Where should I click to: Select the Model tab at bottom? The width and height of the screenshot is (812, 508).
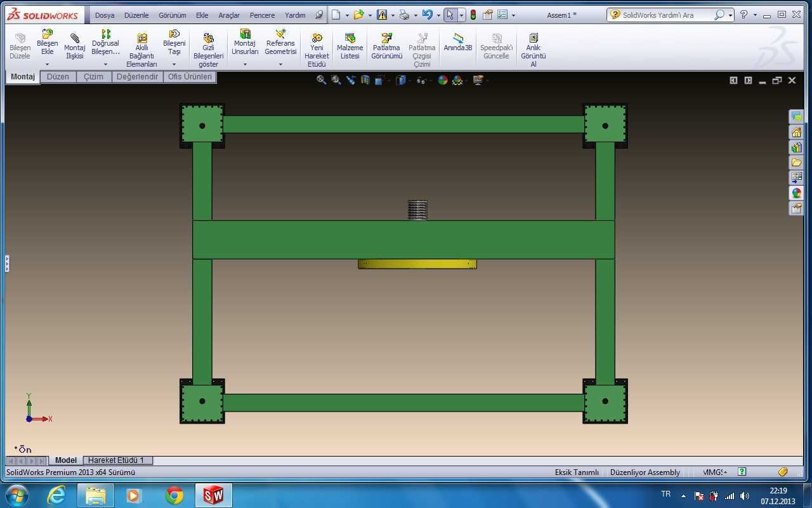click(x=66, y=460)
